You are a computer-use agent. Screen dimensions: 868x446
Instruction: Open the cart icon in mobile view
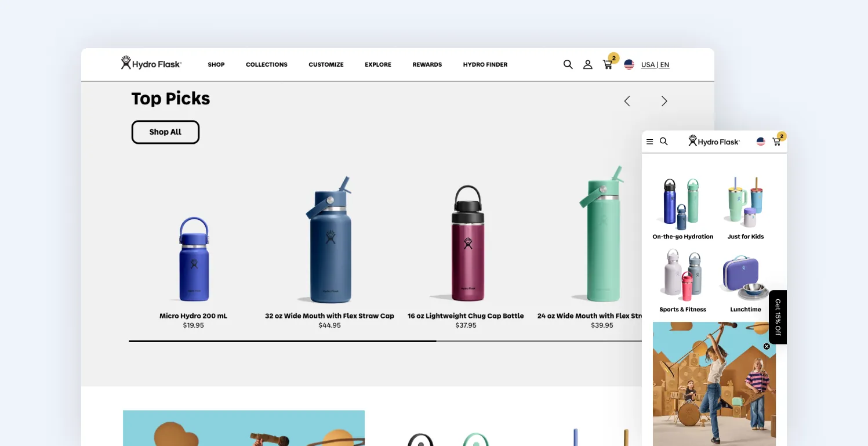click(x=777, y=142)
